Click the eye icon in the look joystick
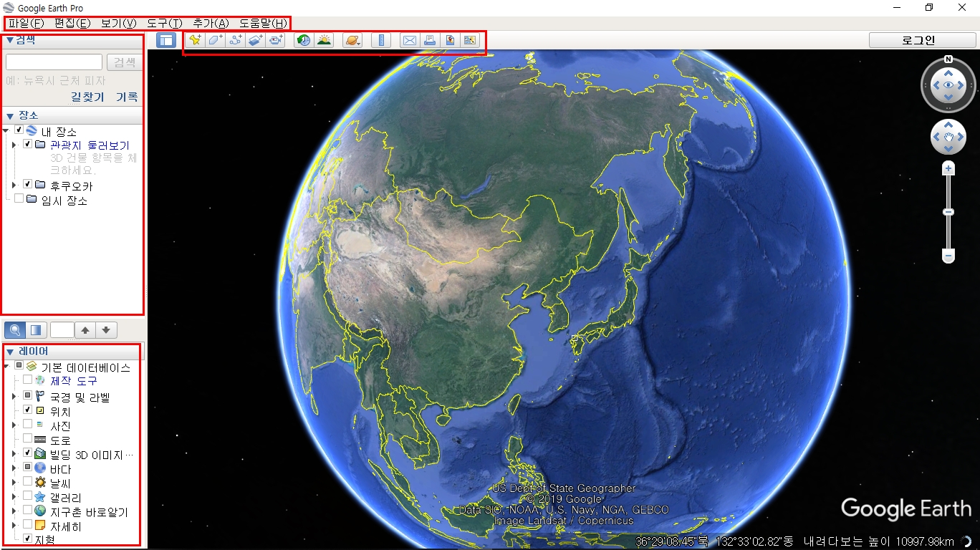This screenshot has height=550, width=980. (x=948, y=85)
